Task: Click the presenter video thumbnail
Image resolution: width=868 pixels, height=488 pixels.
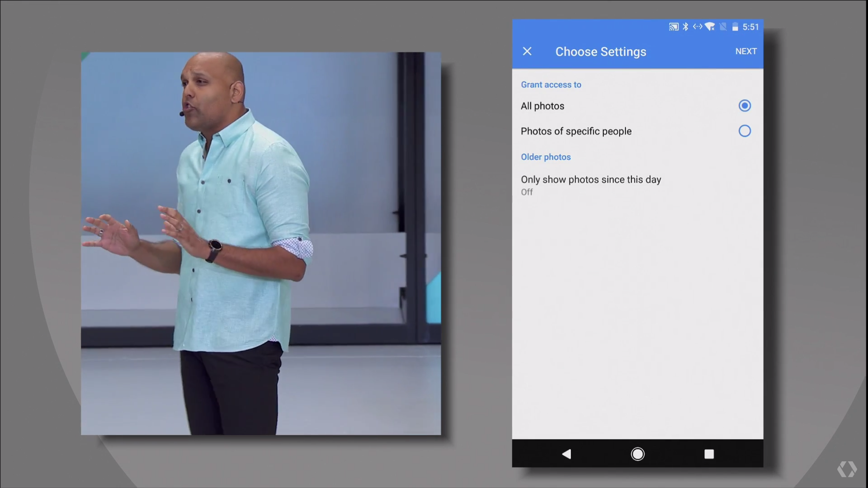Action: point(261,244)
